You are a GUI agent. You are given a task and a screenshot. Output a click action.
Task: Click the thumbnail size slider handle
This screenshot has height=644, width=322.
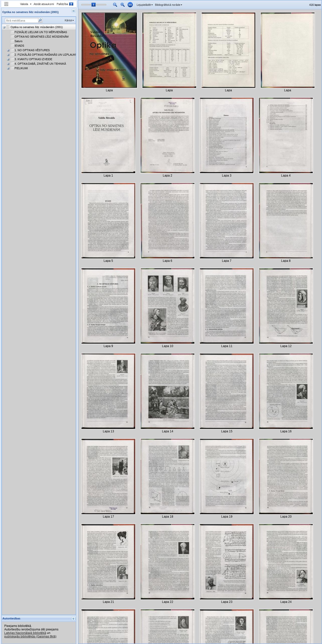click(x=94, y=5)
